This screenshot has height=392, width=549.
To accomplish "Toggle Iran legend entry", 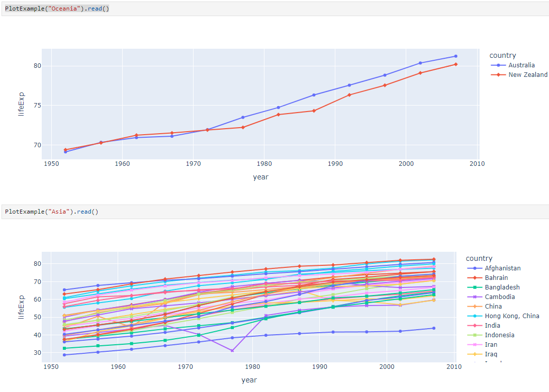I will tap(483, 344).
